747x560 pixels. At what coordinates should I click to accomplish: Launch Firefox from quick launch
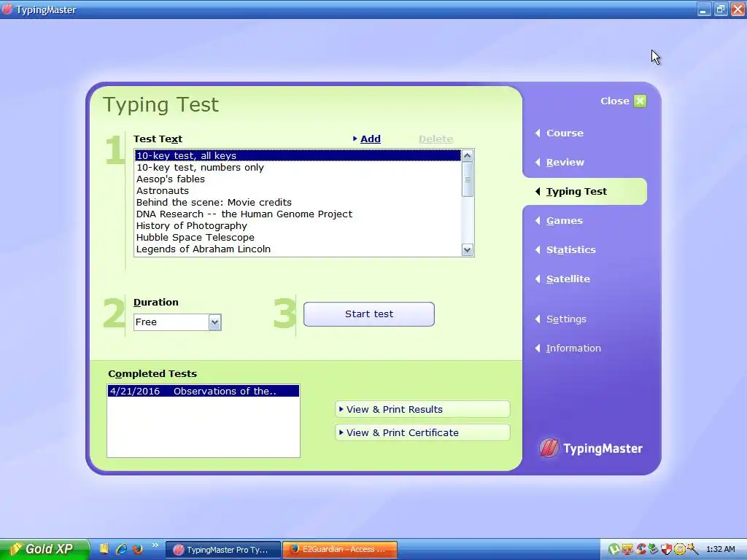pyautogui.click(x=138, y=549)
